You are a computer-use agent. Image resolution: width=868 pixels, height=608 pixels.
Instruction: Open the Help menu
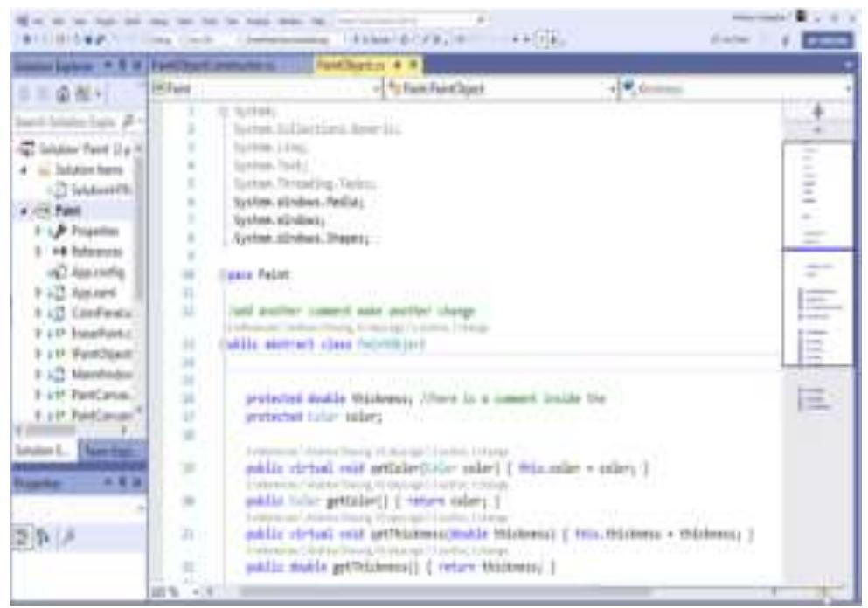coord(318,22)
